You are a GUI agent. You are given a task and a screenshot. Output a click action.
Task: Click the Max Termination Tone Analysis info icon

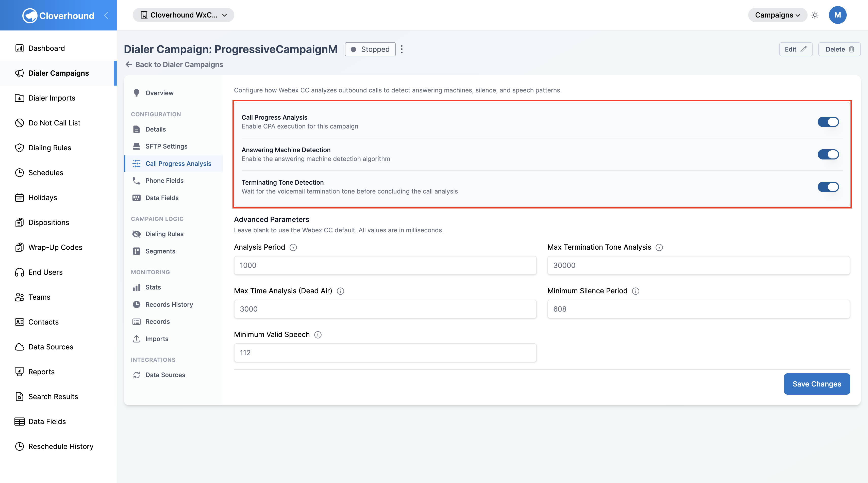click(659, 247)
